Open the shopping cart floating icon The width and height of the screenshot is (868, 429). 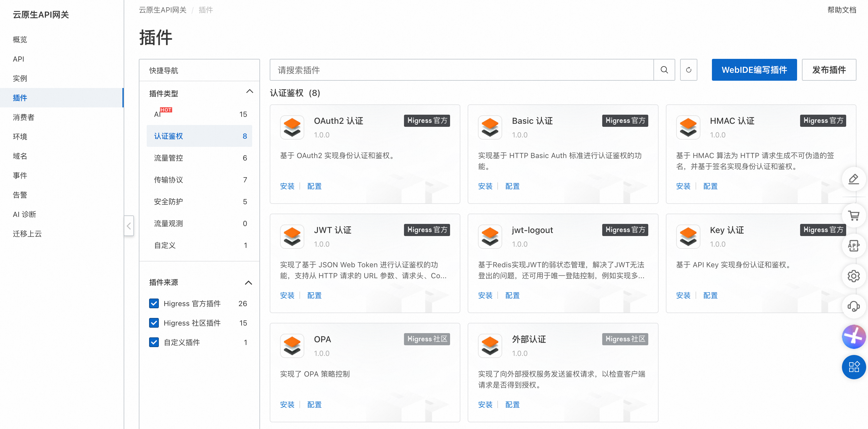(853, 215)
